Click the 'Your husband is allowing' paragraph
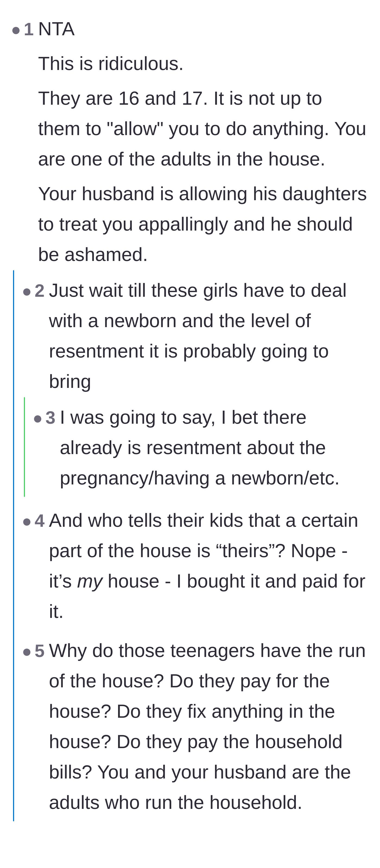This screenshot has width=380, height=868. tap(202, 224)
